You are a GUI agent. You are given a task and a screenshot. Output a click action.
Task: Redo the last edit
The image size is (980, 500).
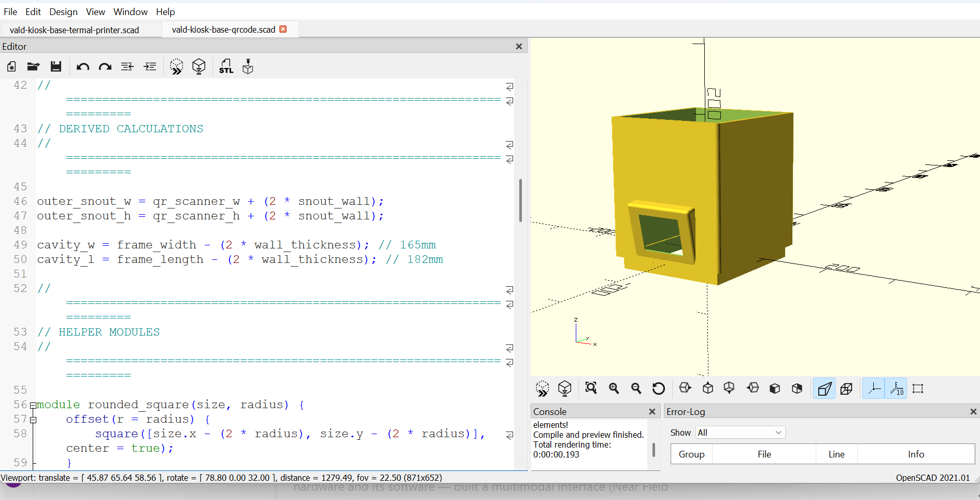[105, 66]
